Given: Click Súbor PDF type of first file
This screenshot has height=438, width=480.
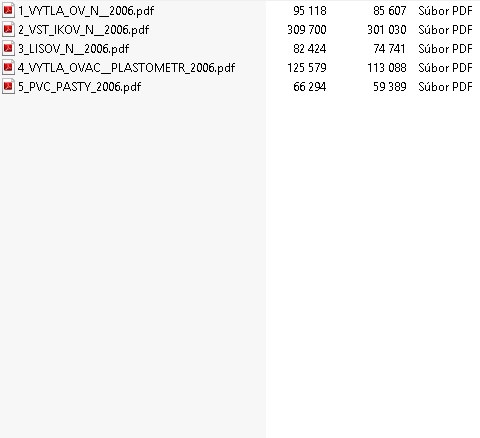Looking at the screenshot, I should 445,11.
